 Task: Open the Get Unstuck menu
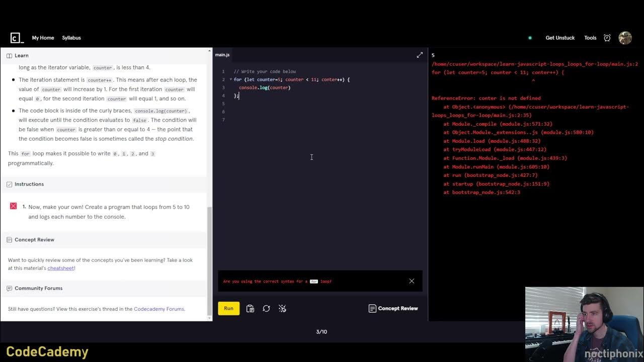click(560, 38)
